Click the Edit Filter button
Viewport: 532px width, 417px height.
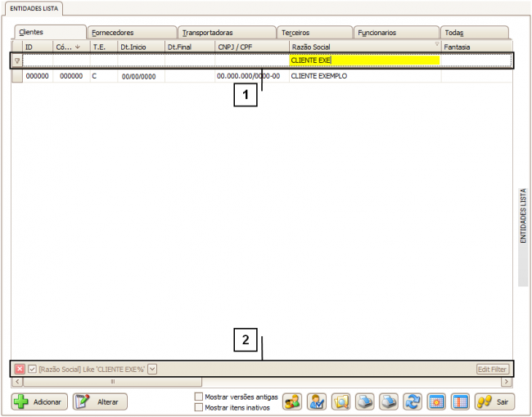(493, 370)
